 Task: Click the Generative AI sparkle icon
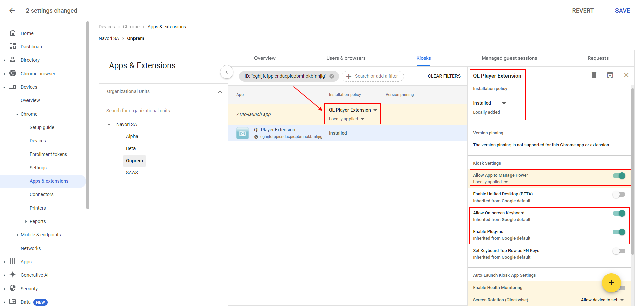13,275
